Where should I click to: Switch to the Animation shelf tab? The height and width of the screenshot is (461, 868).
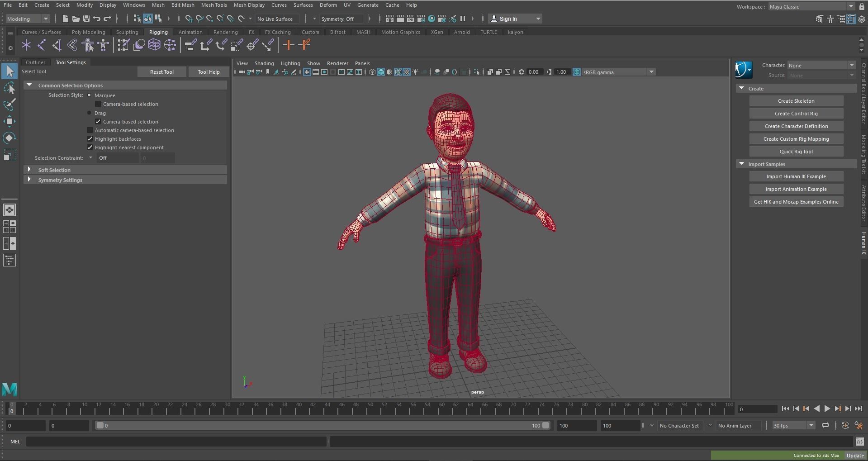[190, 32]
